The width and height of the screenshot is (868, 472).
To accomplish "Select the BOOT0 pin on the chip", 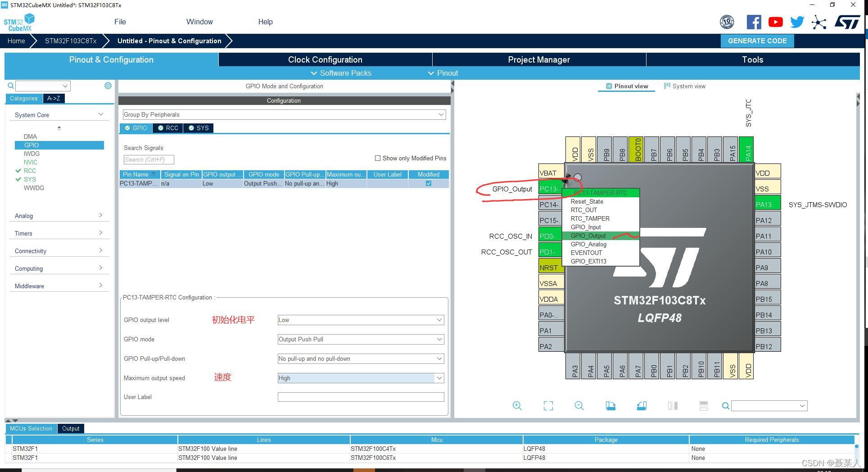I will click(636, 149).
